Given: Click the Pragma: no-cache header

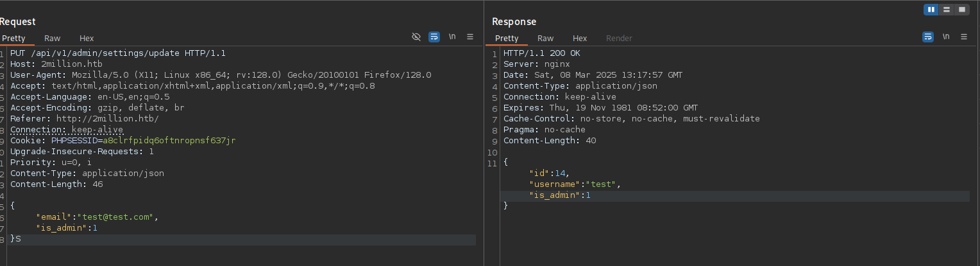Looking at the screenshot, I should [x=545, y=130].
